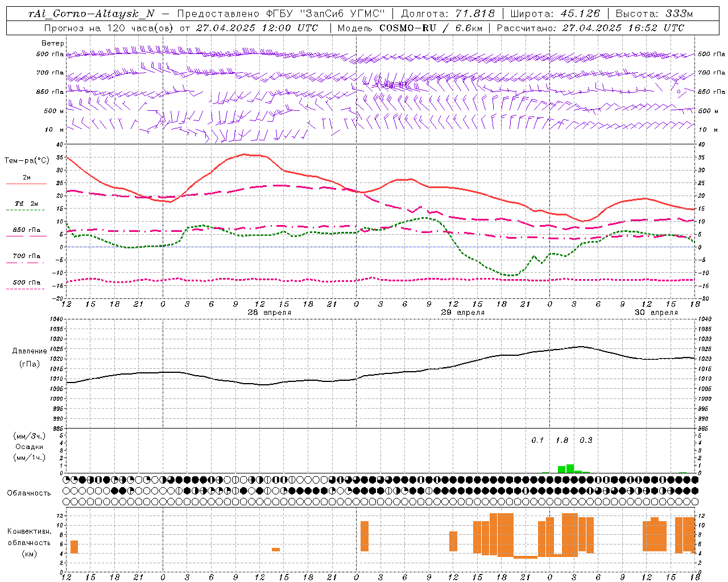Image resolution: width=728 pixels, height=582 pixels.
Task: Click the Широта: 45.126 header field
Action: click(x=555, y=14)
